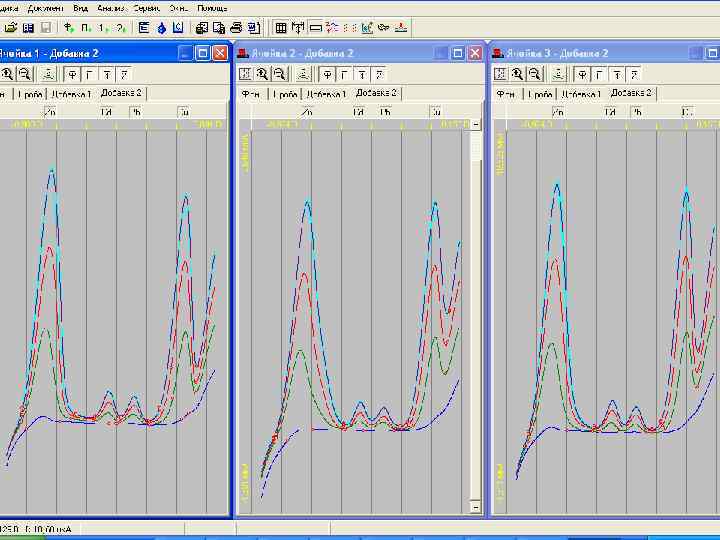Click the blue chart icon in main toolbar
Image resolution: width=720 pixels, height=540 pixels.
click(367, 28)
